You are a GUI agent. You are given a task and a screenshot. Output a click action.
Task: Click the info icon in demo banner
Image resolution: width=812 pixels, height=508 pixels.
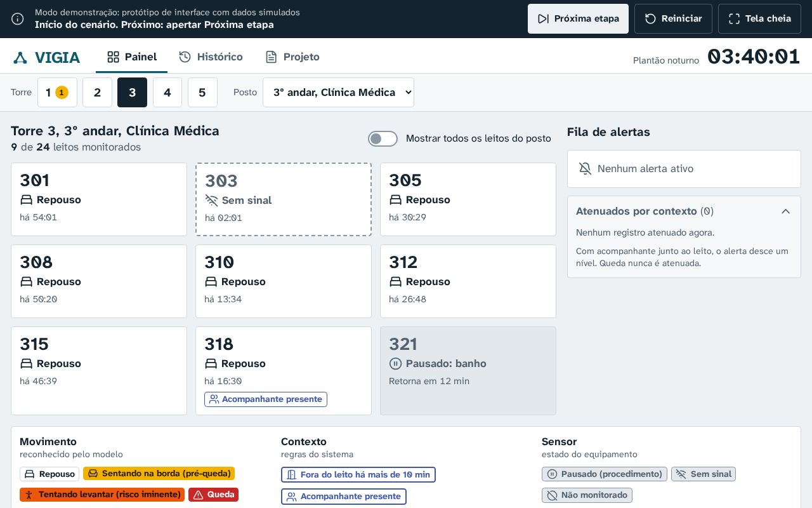[x=18, y=19]
